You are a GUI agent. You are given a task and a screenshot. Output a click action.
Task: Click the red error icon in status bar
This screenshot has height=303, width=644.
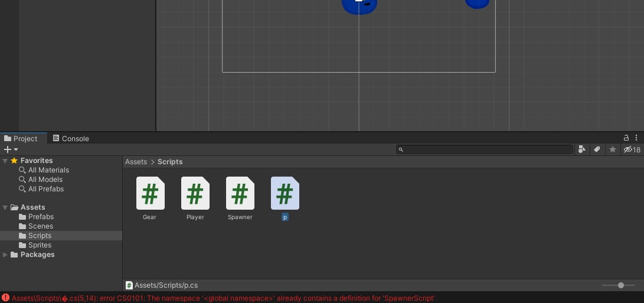5,298
